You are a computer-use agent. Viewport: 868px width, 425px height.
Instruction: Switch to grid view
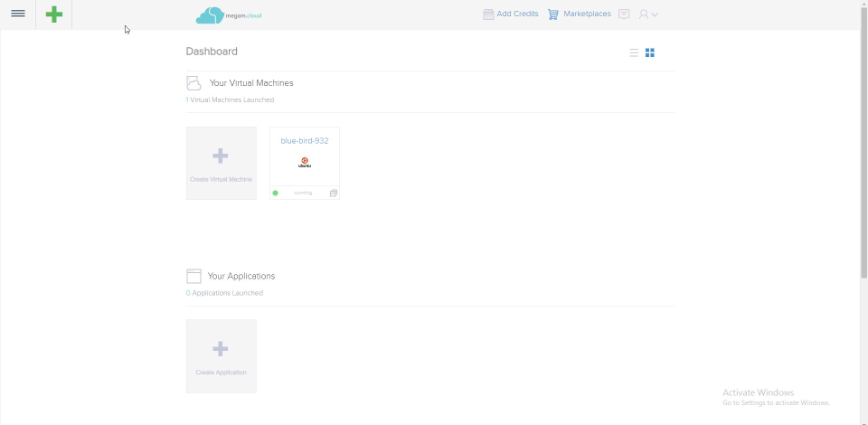pyautogui.click(x=650, y=52)
